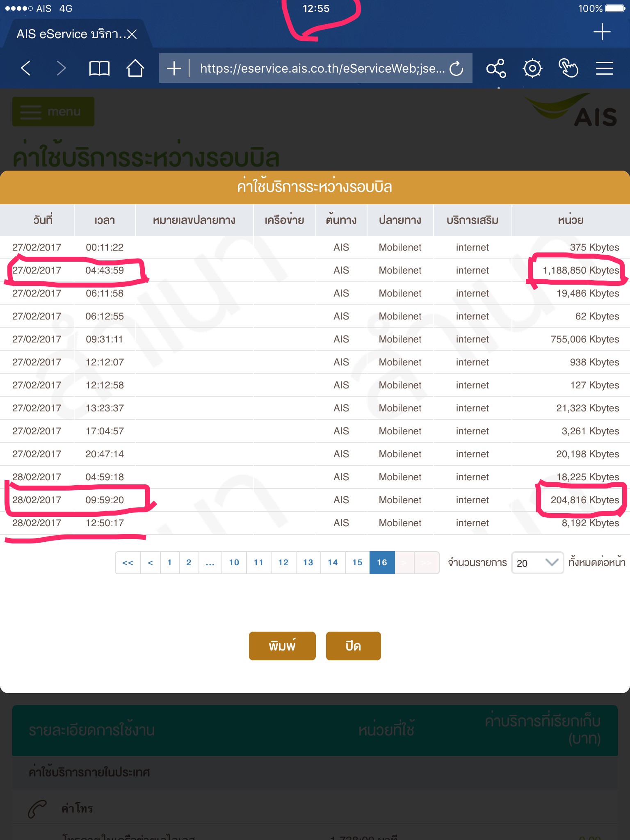Tap the hand gesture icon
630x840 pixels.
tap(568, 68)
